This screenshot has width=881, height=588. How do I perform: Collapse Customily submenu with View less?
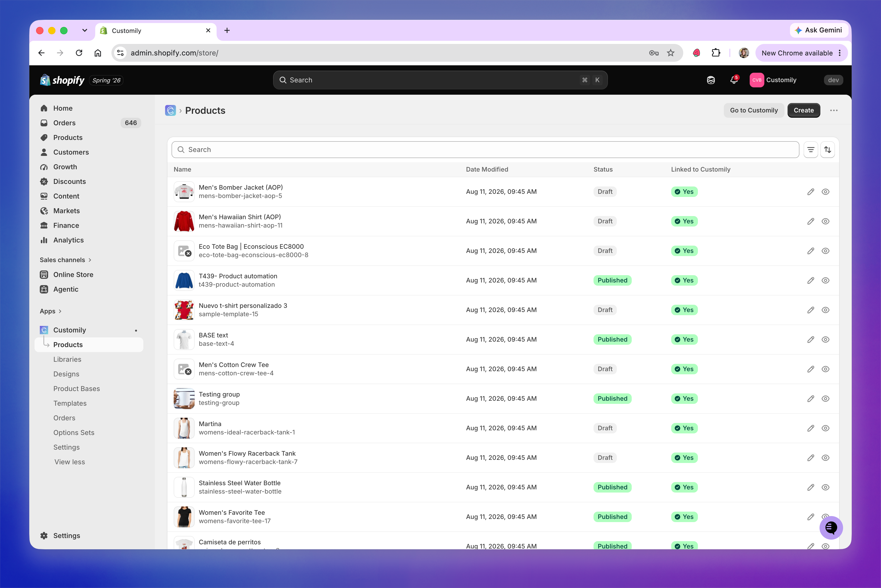[x=70, y=462]
